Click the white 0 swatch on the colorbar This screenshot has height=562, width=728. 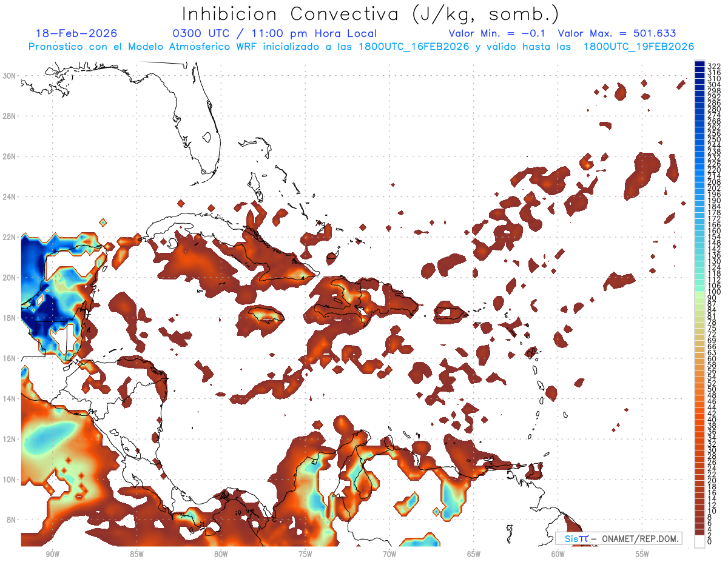pos(699,542)
